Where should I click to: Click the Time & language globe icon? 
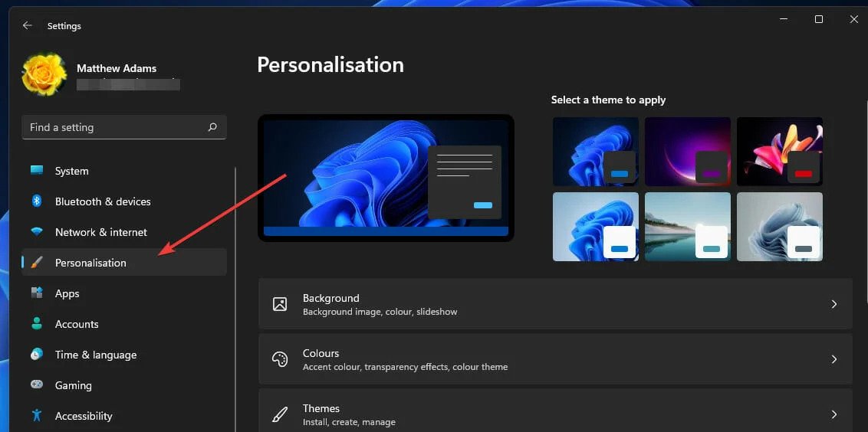click(x=37, y=355)
